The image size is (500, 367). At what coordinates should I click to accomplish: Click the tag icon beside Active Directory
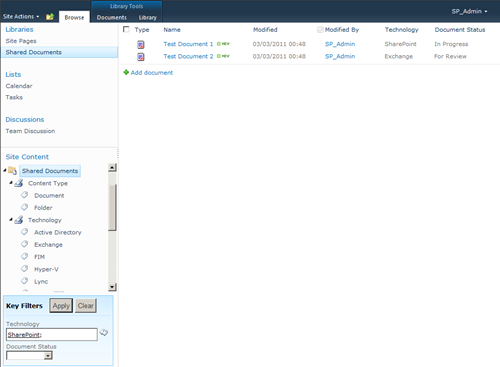tap(25, 232)
